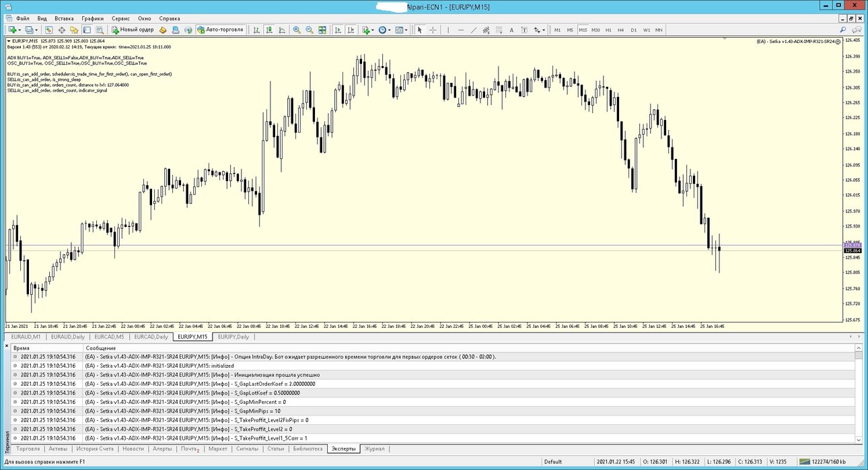
Task: Switch timeframe to H1
Action: (x=608, y=30)
